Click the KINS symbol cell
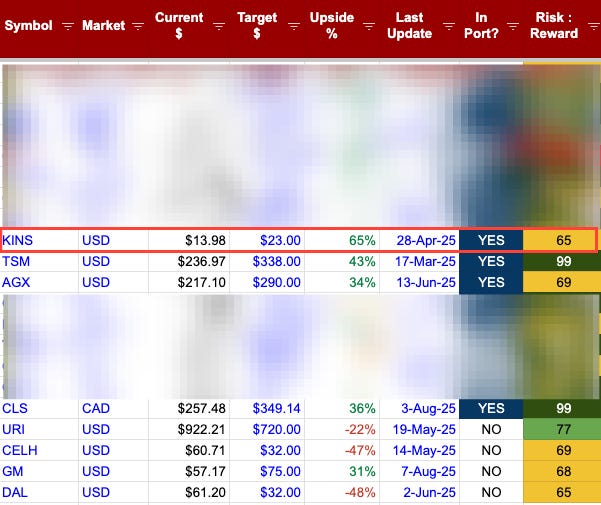Image resolution: width=601 pixels, height=505 pixels. (40, 241)
